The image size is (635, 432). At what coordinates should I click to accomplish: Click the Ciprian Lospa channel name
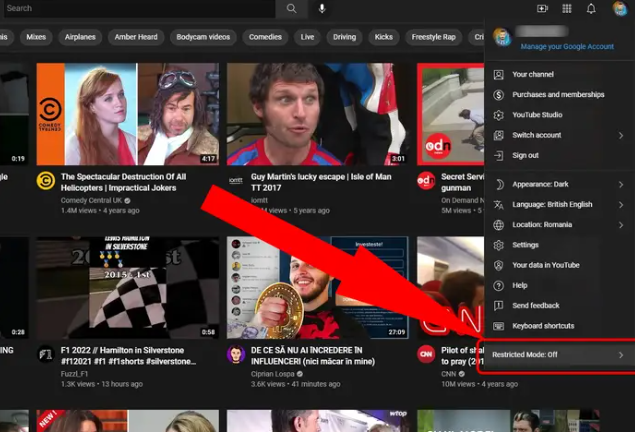pos(273,374)
